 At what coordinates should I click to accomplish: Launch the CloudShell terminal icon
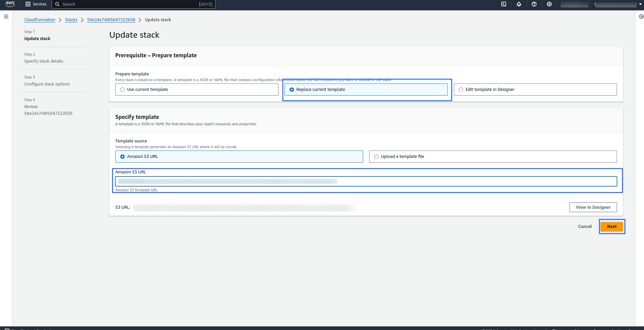click(x=504, y=4)
